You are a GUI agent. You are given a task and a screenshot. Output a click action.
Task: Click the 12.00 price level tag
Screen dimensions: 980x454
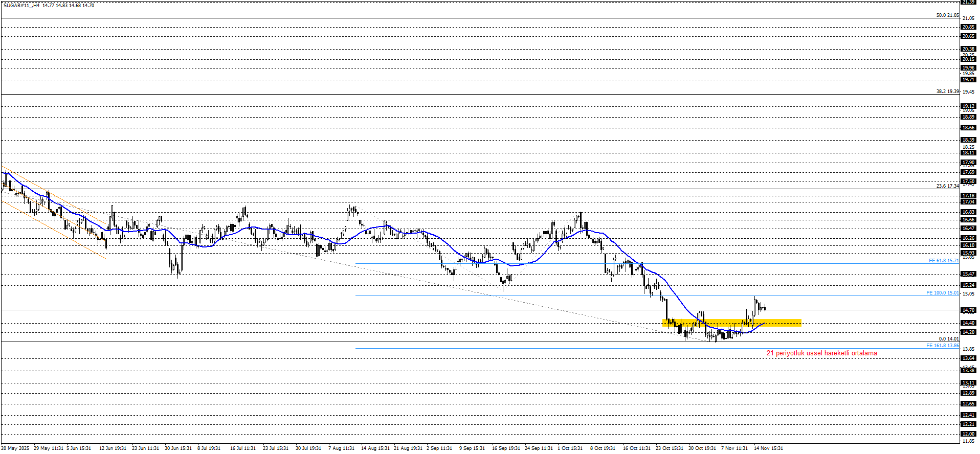click(968, 434)
